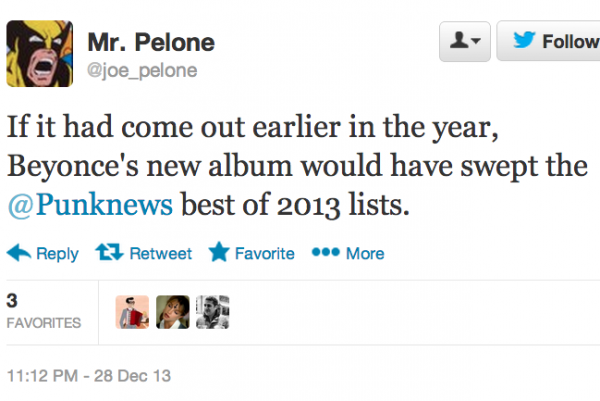Click the Reply arrow icon
Screen dimensions: 600x401
pyautogui.click(x=18, y=253)
